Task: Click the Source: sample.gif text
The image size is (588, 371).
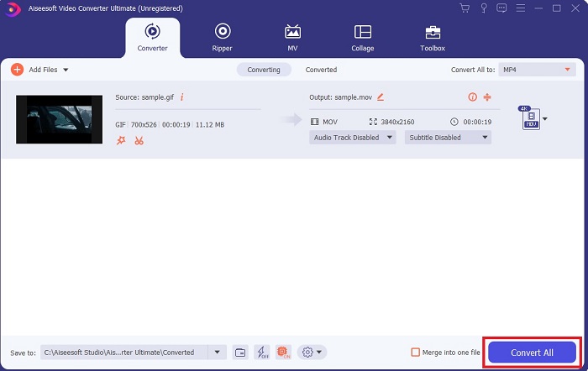Action: 144,97
